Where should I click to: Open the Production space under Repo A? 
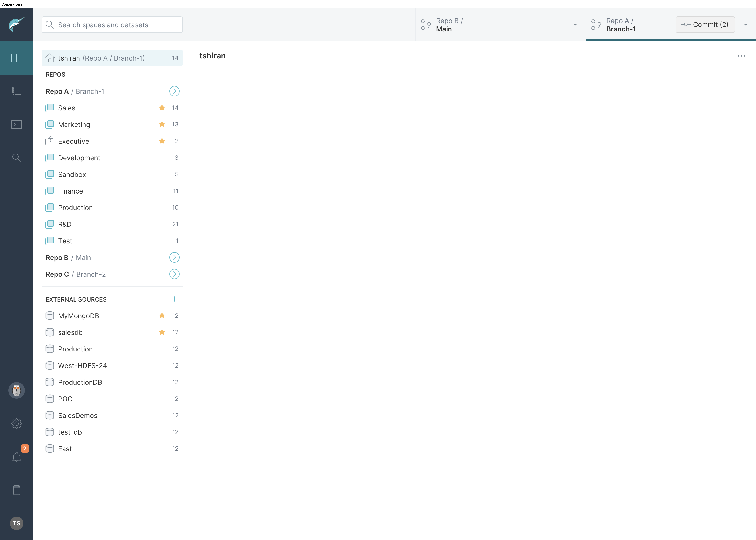(x=112, y=208)
